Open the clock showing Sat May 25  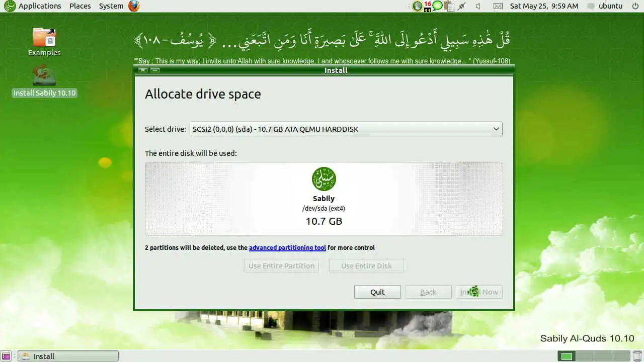(x=544, y=6)
